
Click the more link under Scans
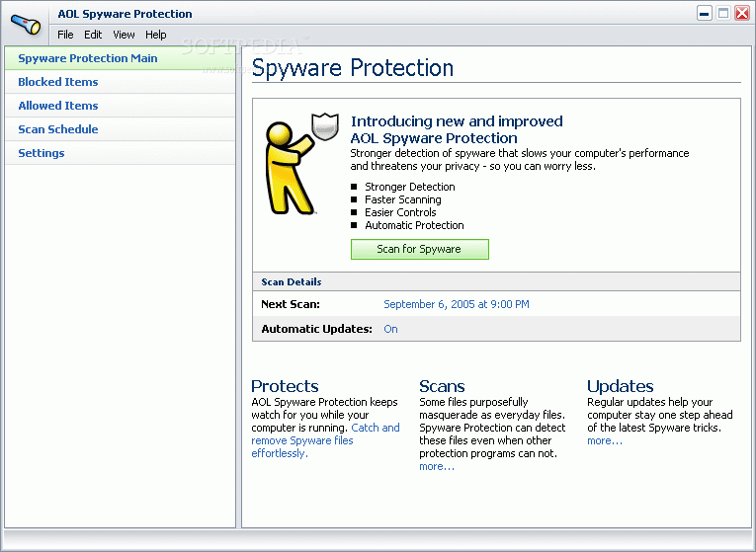coord(437,466)
